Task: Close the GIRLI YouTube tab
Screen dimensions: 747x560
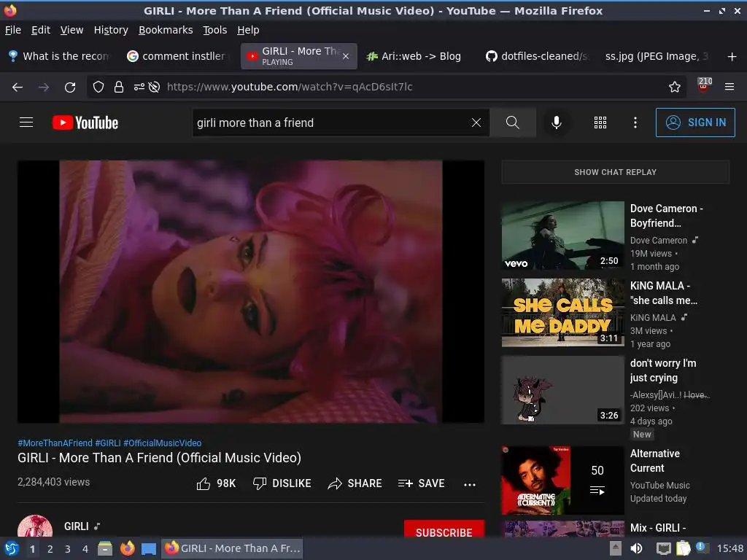Action: 346,56
